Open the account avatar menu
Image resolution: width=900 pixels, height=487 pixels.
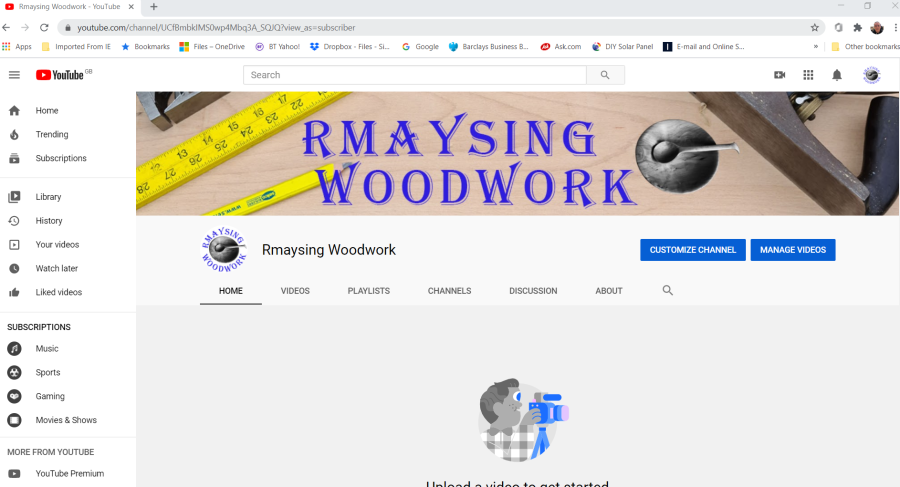point(871,75)
